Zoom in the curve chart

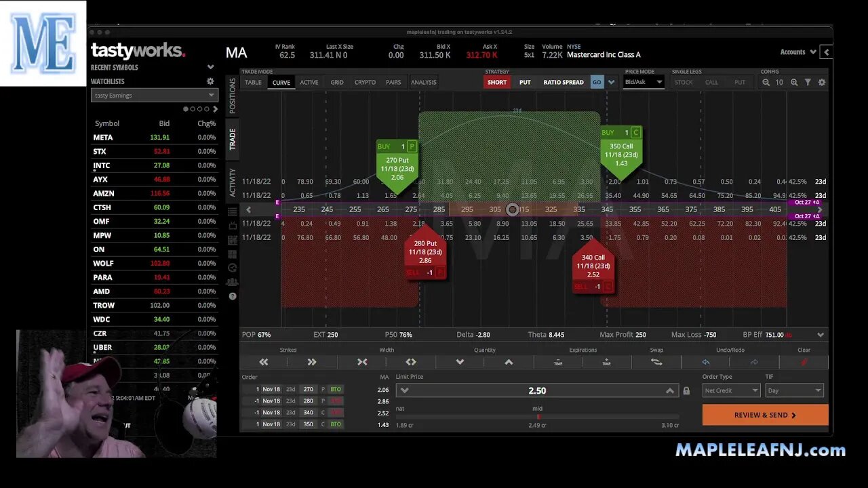[x=794, y=82]
